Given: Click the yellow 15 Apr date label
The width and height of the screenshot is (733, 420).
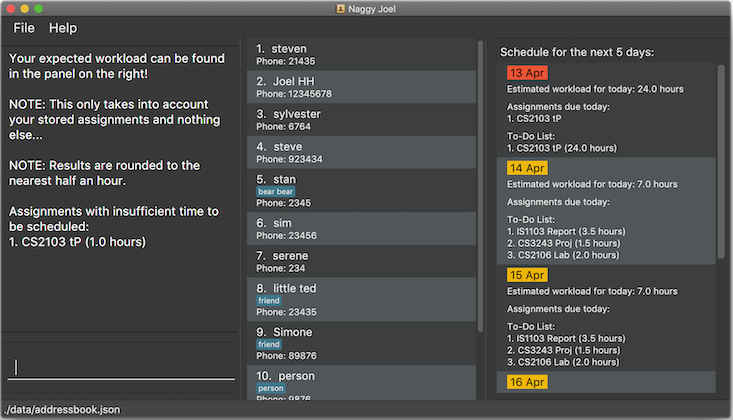Looking at the screenshot, I should (527, 275).
